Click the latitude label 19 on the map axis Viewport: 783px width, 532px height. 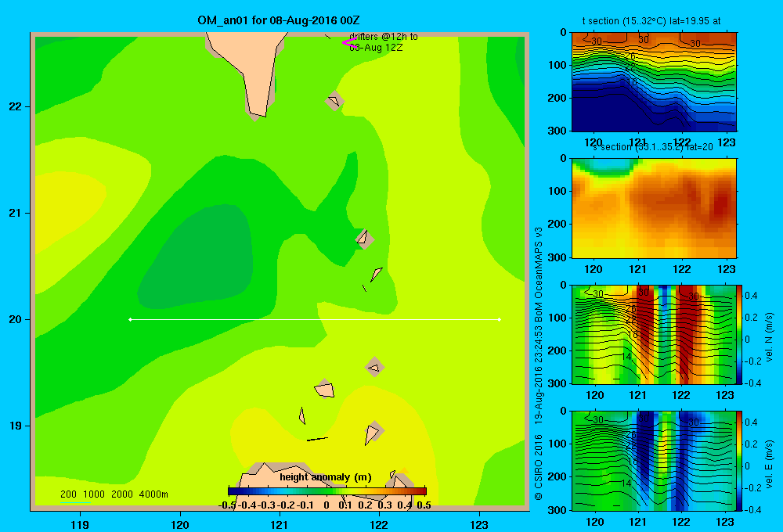click(x=16, y=426)
